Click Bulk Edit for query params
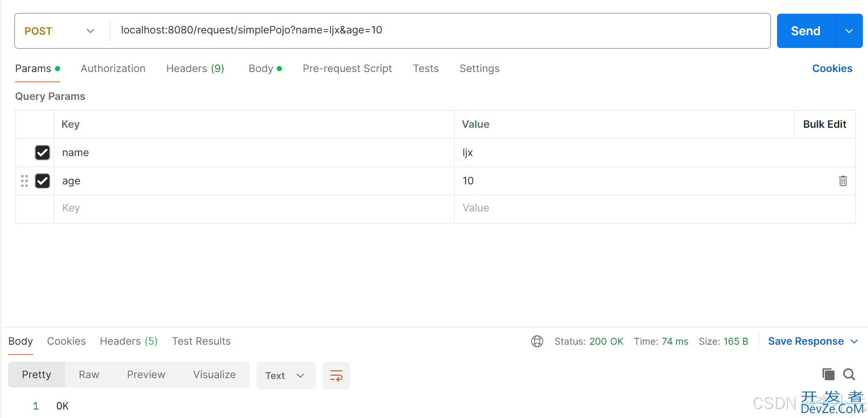Screen dimensions: 868x418 pos(824,124)
